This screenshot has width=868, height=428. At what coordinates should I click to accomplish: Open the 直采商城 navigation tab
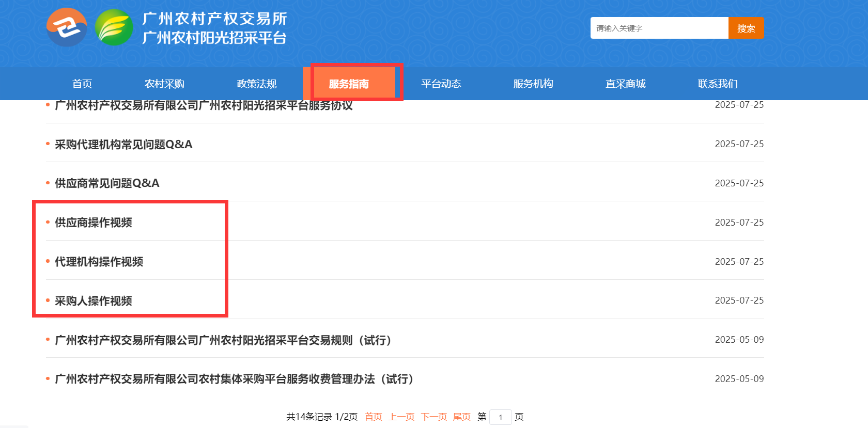[x=625, y=84]
